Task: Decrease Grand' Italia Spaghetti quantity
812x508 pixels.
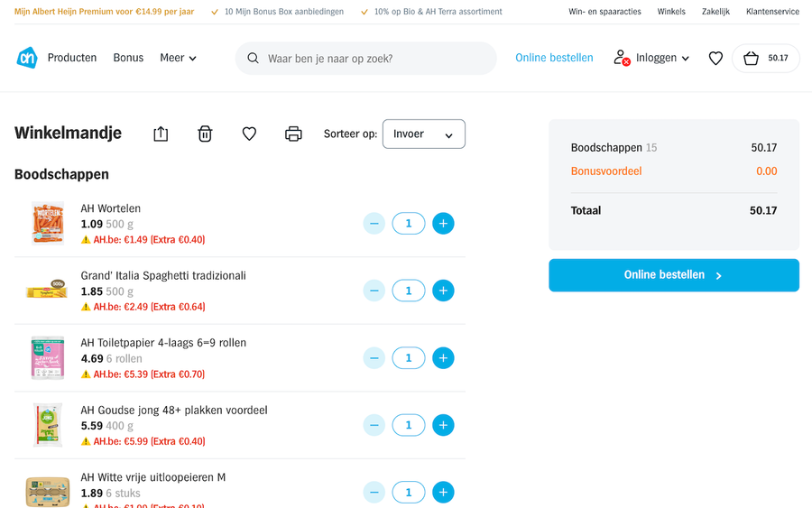Action: [374, 291]
